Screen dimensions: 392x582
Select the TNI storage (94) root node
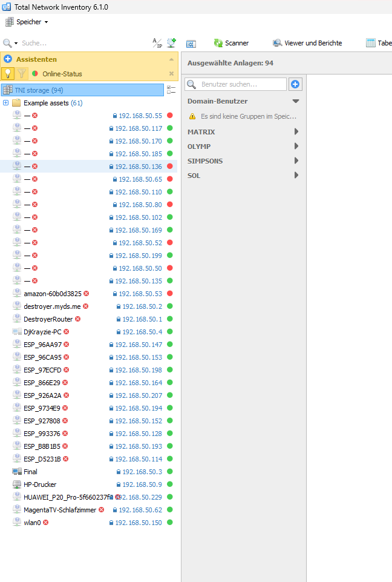pos(82,90)
